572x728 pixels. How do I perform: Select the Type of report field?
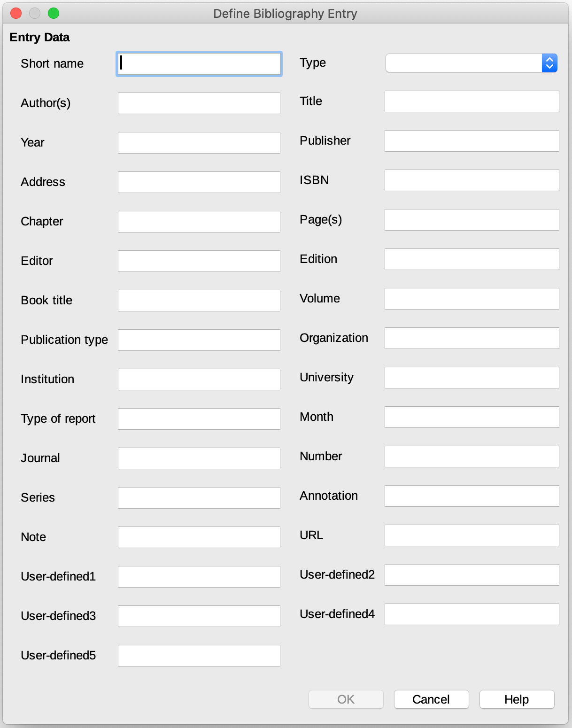click(x=199, y=418)
